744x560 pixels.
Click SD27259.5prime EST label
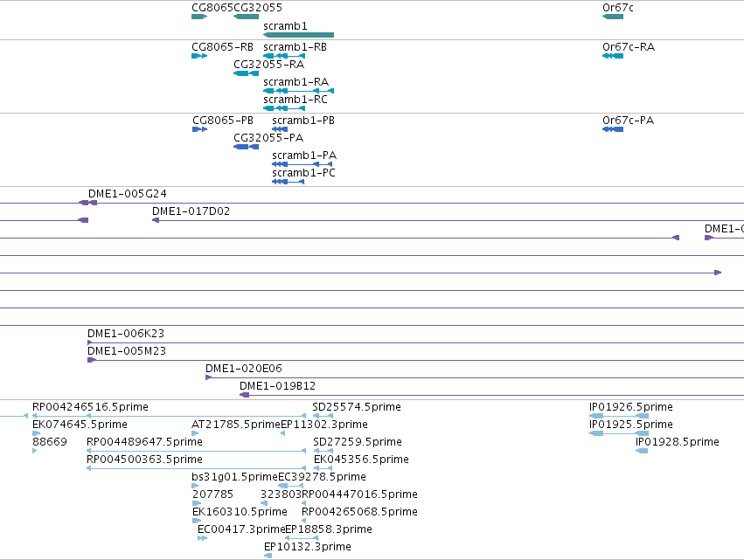tap(358, 442)
